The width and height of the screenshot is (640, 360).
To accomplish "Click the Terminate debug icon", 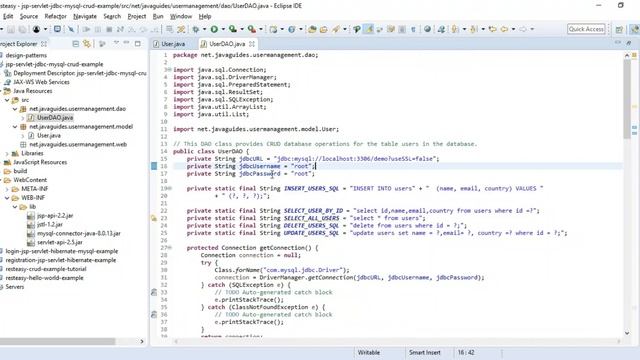I will pos(109,29).
